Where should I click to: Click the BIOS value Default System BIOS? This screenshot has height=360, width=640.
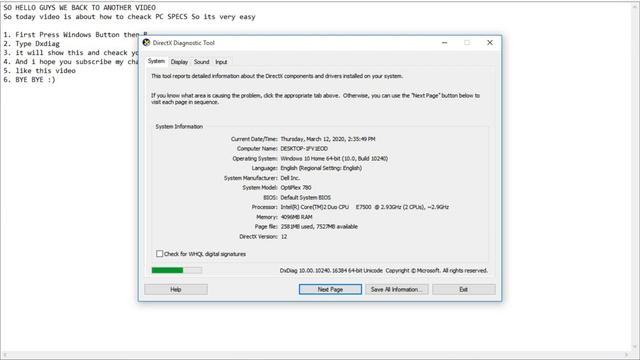pyautogui.click(x=305, y=198)
